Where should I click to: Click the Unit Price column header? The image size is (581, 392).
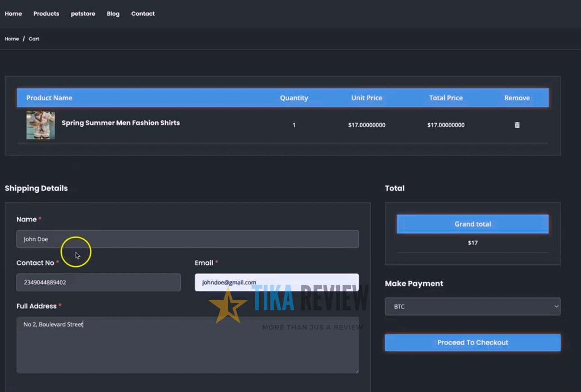point(367,98)
